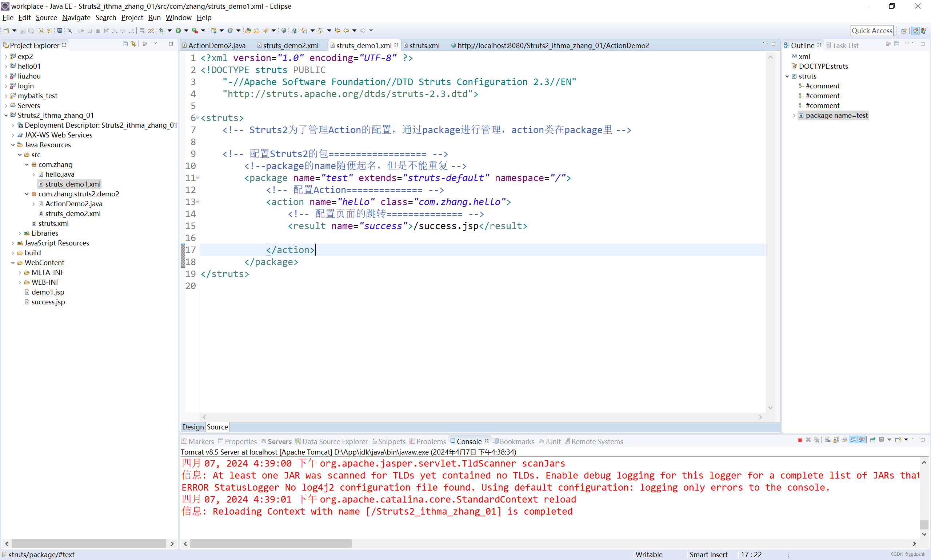Select success.jsp in Project Explorer
Screen dimensions: 931x560
(x=48, y=302)
